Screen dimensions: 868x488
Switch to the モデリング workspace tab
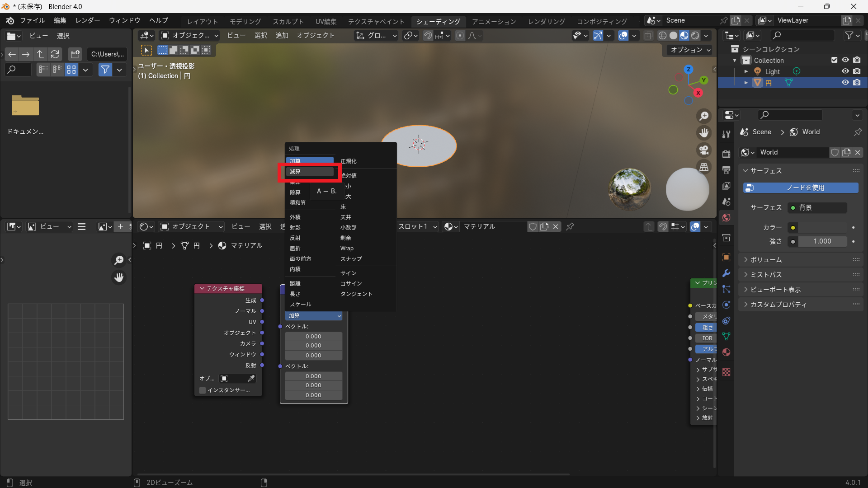click(245, 21)
